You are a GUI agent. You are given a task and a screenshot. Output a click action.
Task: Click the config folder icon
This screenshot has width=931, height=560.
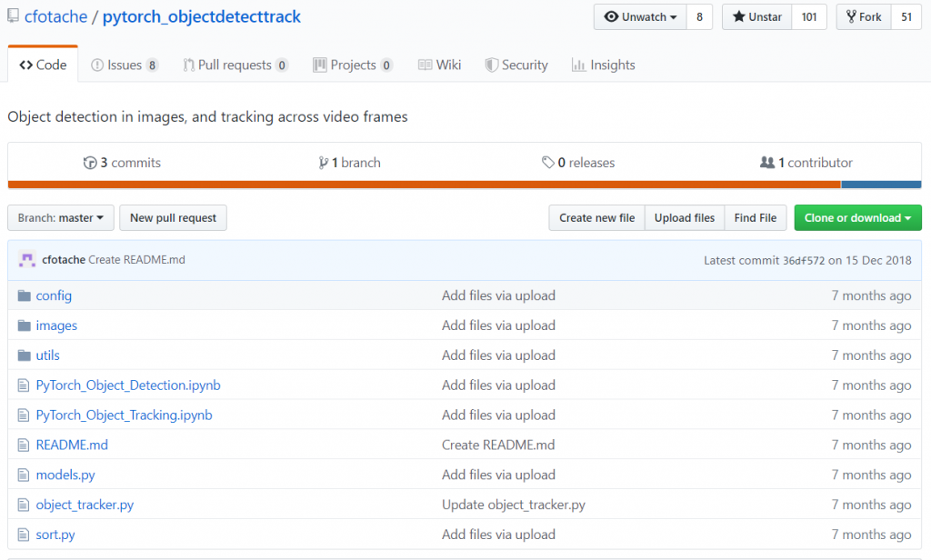click(24, 295)
